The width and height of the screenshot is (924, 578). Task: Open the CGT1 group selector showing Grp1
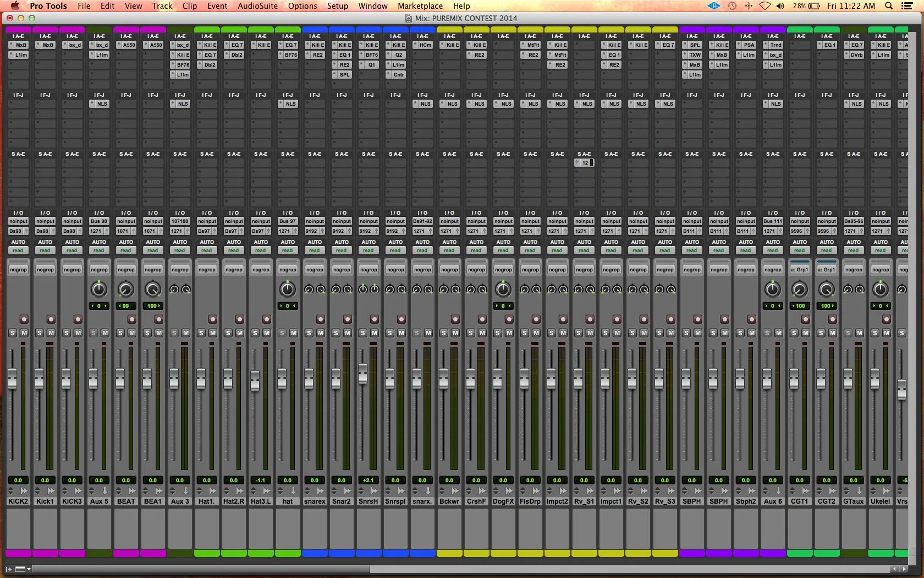(800, 270)
